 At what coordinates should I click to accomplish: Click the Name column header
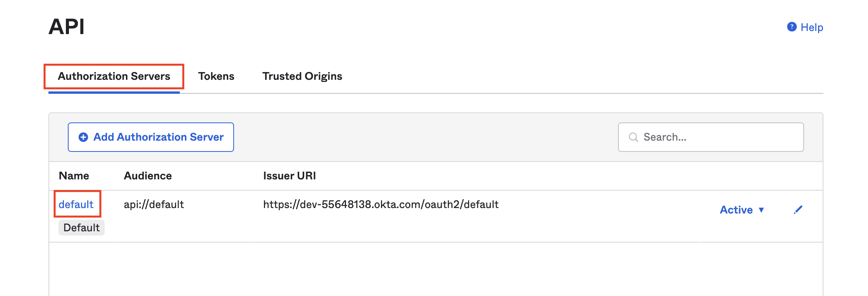(74, 176)
